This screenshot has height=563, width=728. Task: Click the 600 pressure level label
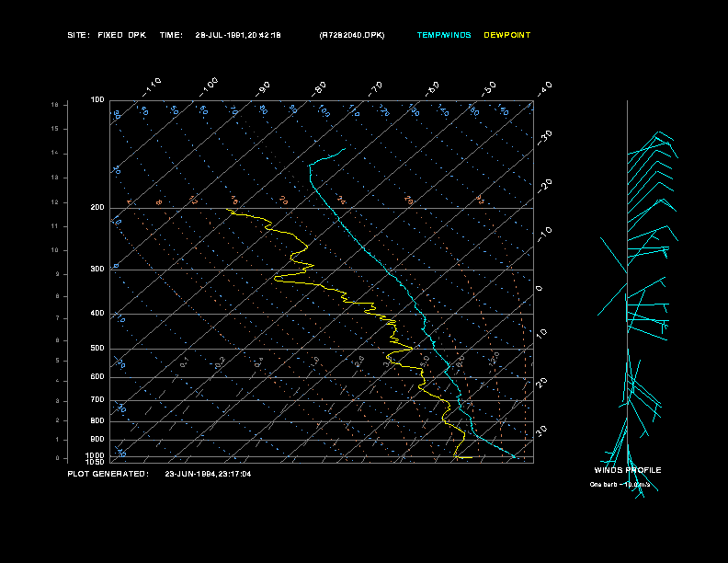[x=97, y=377]
